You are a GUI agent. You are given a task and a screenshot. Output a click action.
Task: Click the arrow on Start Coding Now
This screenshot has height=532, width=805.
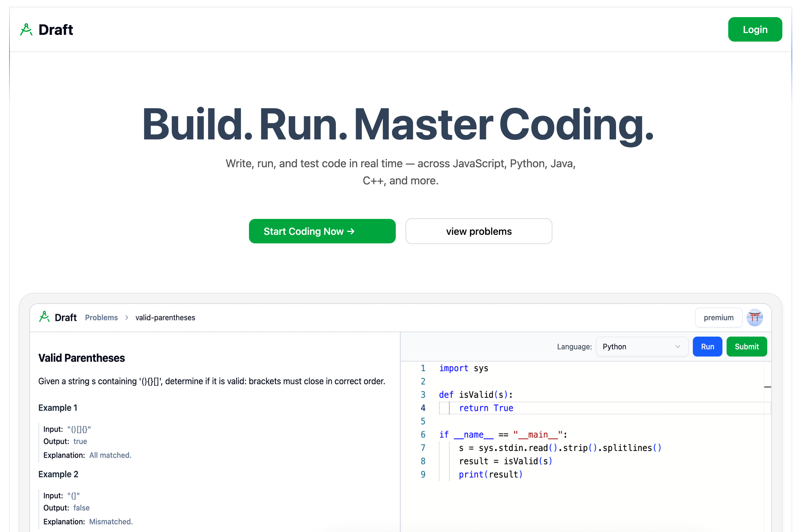coord(351,231)
